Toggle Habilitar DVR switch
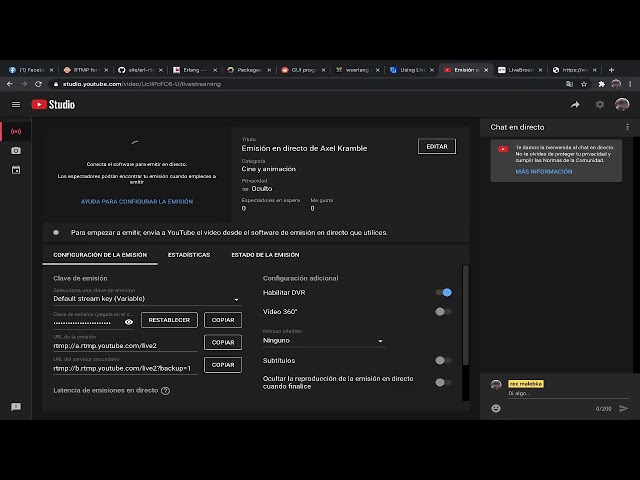 click(444, 292)
